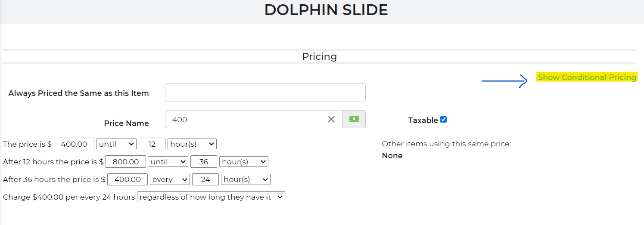Click the 400.00 price field after 36 hours

coord(128,179)
